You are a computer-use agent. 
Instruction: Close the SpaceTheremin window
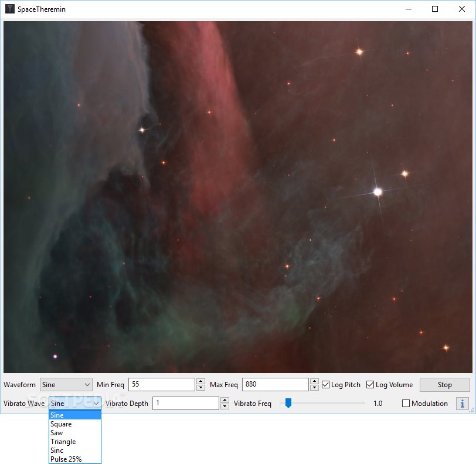pyautogui.click(x=462, y=9)
